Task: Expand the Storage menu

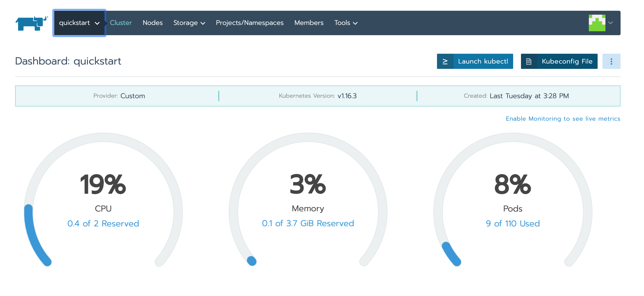Action: [189, 23]
